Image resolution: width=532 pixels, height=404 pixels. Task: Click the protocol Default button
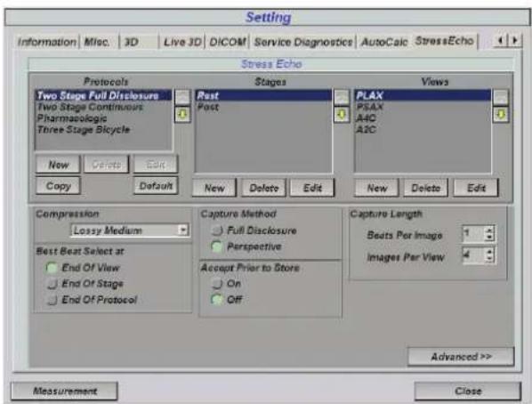pos(156,186)
